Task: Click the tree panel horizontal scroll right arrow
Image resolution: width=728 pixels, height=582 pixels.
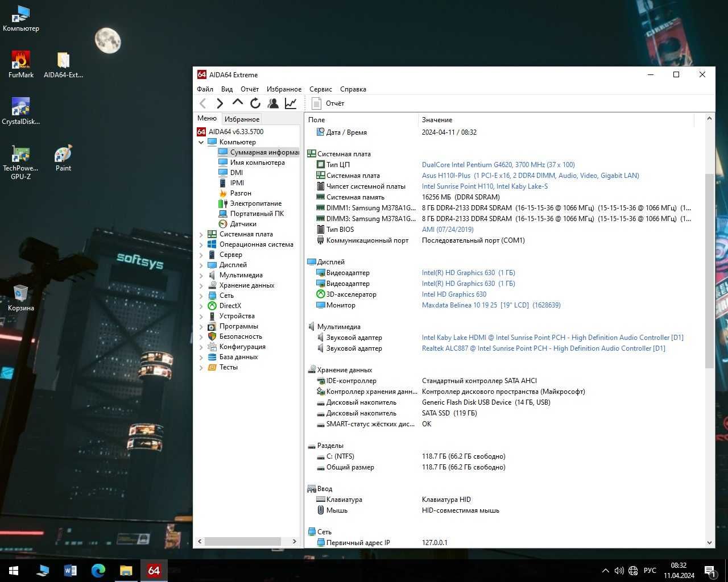Action: point(294,542)
